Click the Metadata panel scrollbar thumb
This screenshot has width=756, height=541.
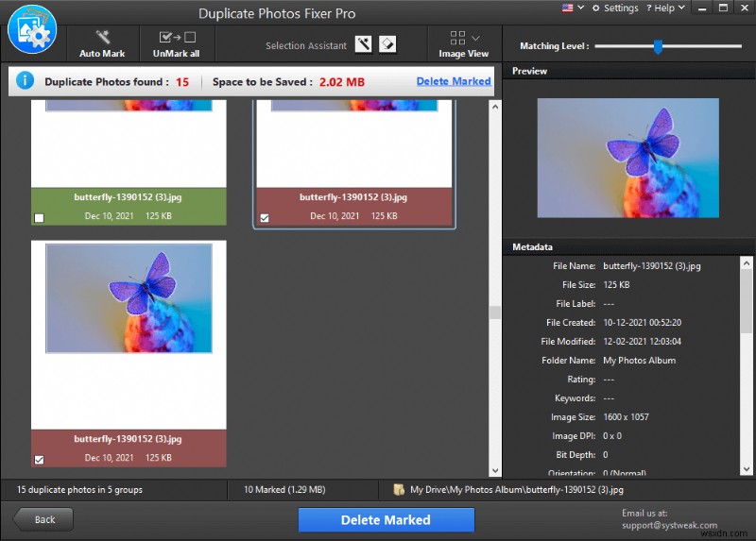747,301
